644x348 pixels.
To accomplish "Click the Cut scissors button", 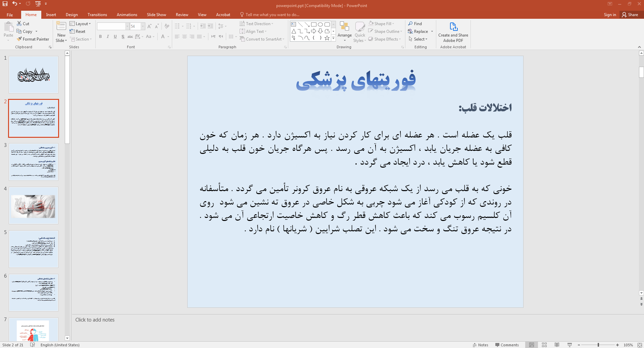I will 23,23.
